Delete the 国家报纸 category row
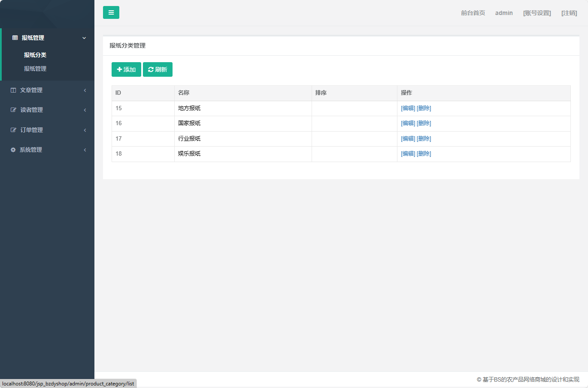This screenshot has height=388, width=588. click(x=424, y=123)
